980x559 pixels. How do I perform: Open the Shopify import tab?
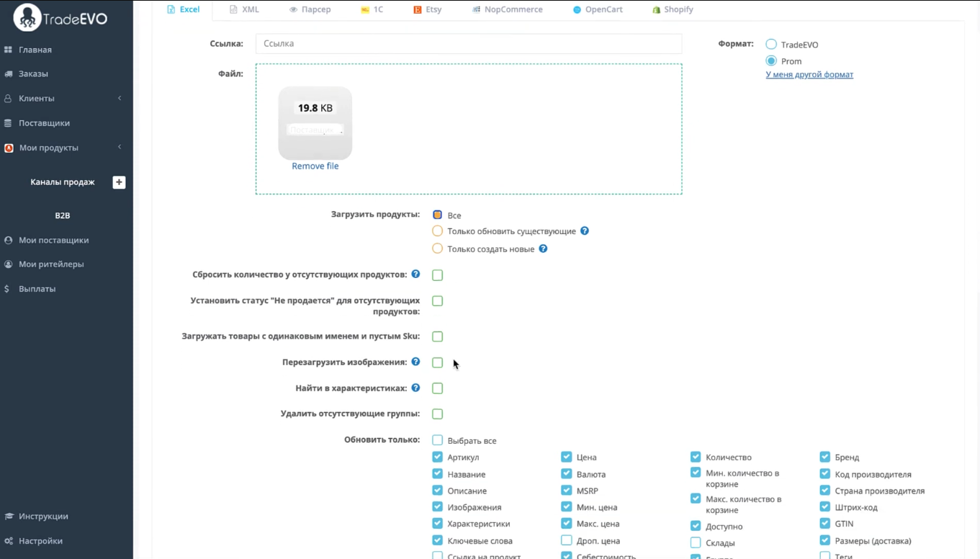(673, 9)
